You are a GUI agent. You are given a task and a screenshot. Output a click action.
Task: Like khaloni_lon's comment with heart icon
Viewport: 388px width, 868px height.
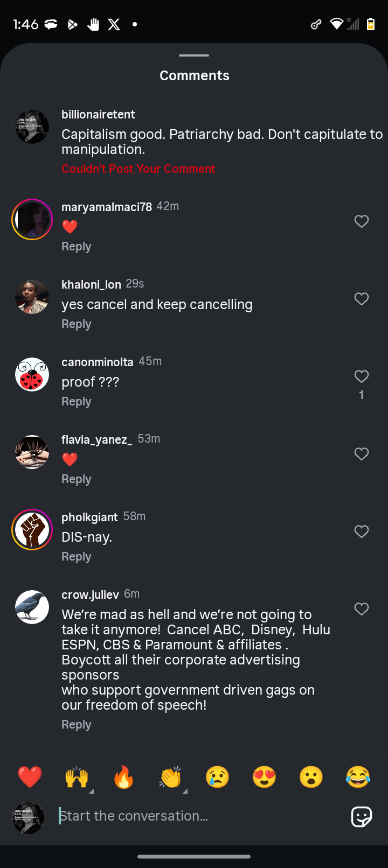coord(361,299)
